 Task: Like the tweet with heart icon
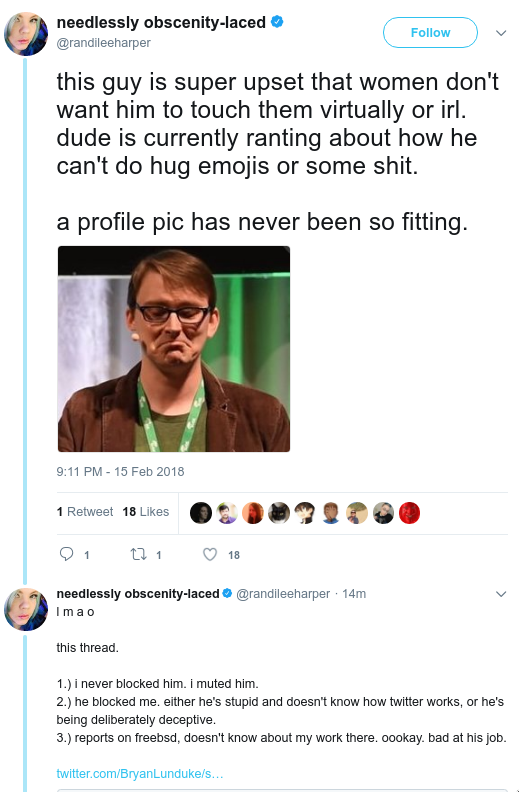210,555
